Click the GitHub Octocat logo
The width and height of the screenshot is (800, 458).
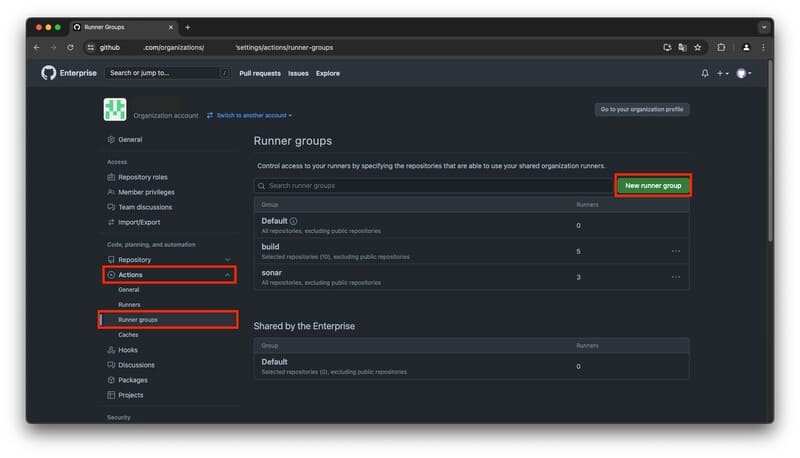click(x=49, y=73)
